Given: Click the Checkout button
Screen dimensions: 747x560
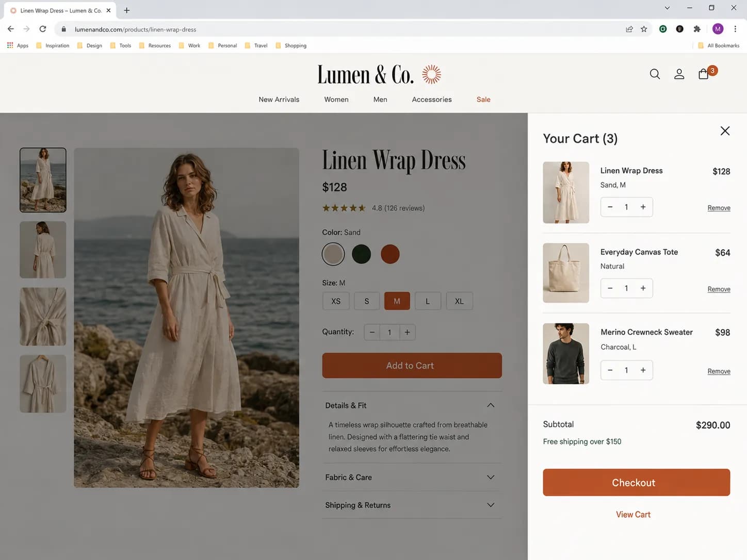Looking at the screenshot, I should (x=636, y=483).
